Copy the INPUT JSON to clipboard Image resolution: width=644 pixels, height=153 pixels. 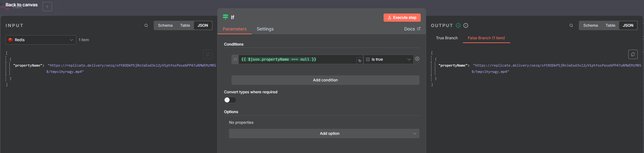208,54
